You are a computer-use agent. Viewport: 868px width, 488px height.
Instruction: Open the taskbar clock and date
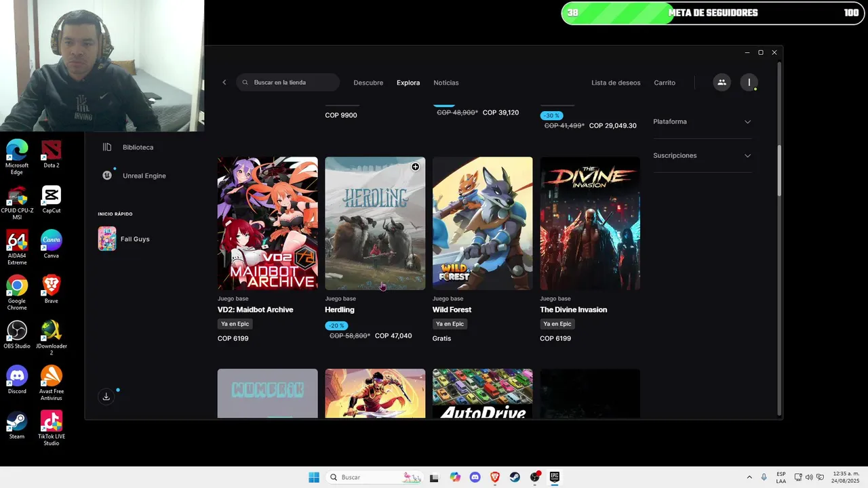[x=846, y=477]
